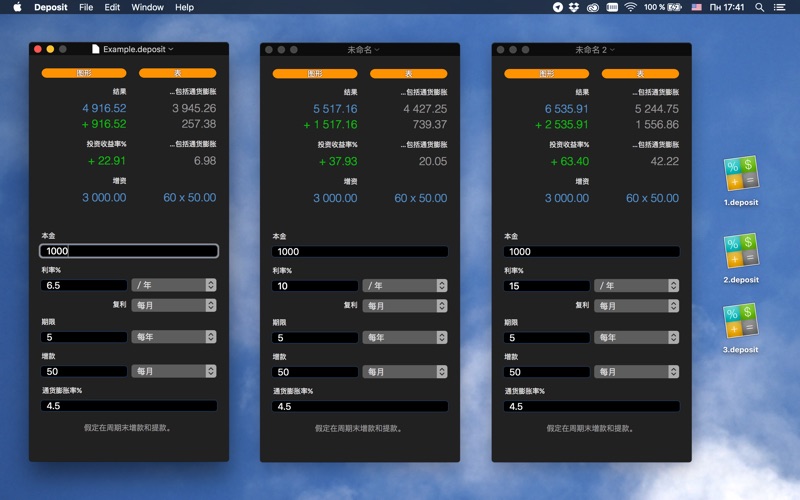Open the File menu
800x500 pixels.
coord(86,7)
